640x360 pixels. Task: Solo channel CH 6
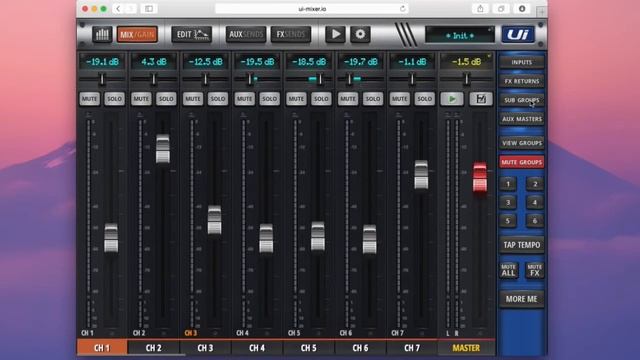pyautogui.click(x=373, y=99)
